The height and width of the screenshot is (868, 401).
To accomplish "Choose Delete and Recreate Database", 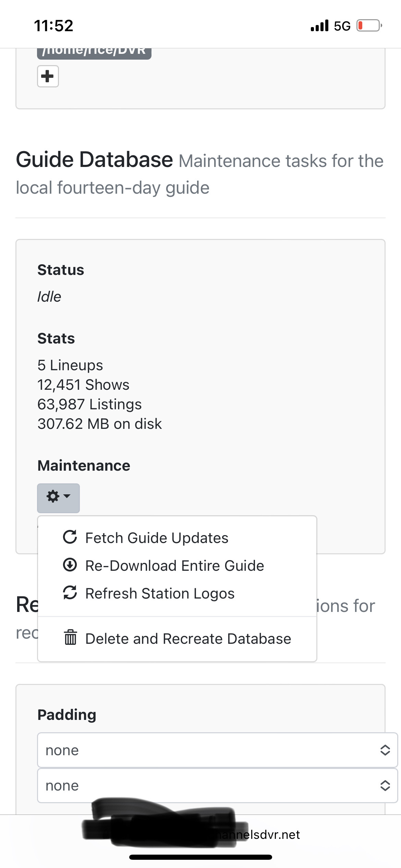I will point(188,639).
